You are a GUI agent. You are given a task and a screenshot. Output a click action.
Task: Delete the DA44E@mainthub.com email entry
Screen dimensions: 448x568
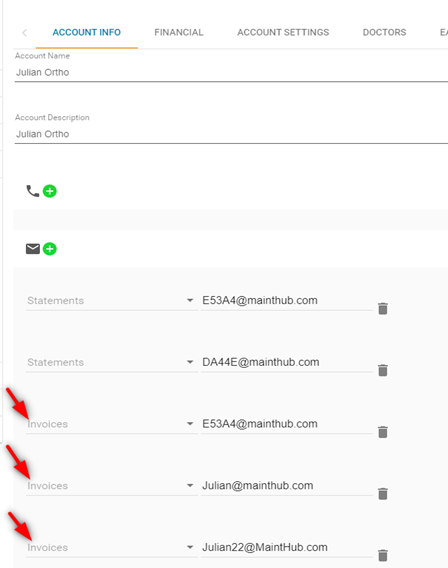click(383, 370)
